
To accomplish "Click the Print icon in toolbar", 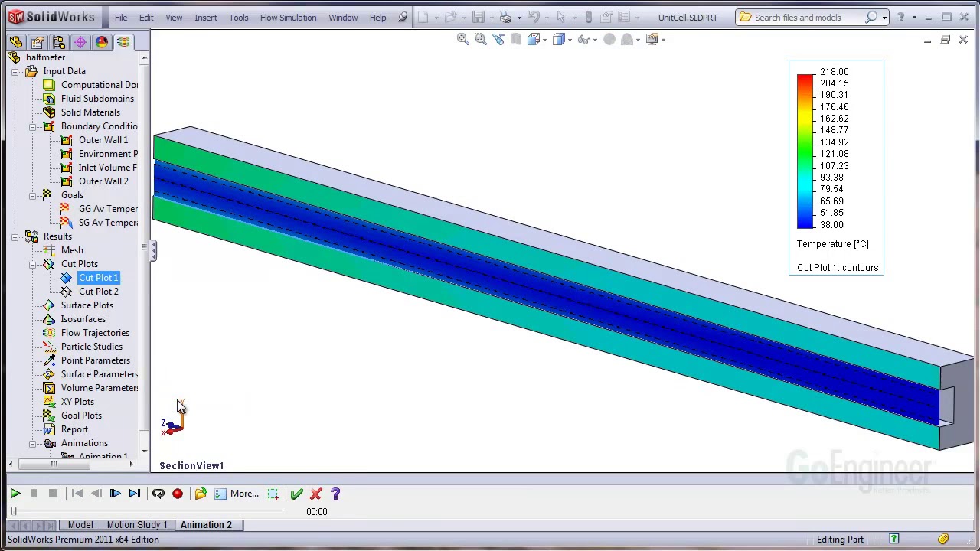I will tap(505, 17).
